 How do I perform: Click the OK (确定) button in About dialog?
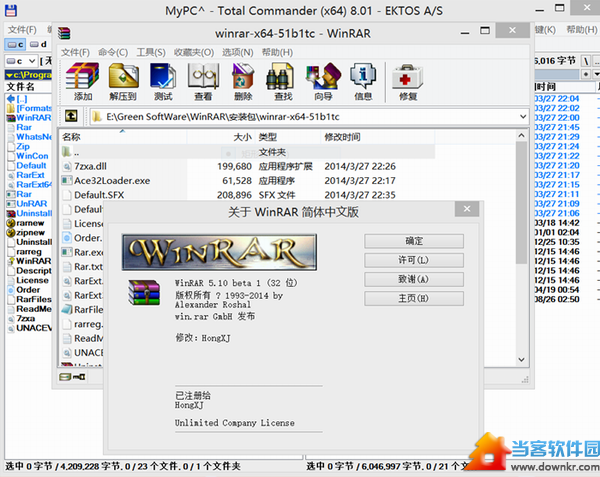(414, 241)
